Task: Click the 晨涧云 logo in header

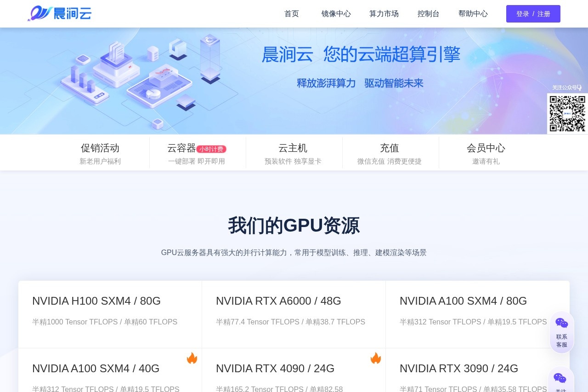Action: click(x=60, y=13)
